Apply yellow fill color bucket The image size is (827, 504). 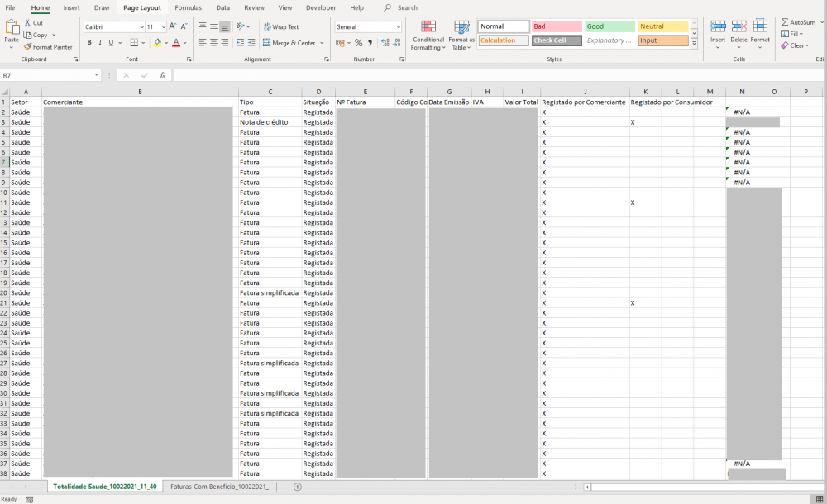(x=157, y=43)
